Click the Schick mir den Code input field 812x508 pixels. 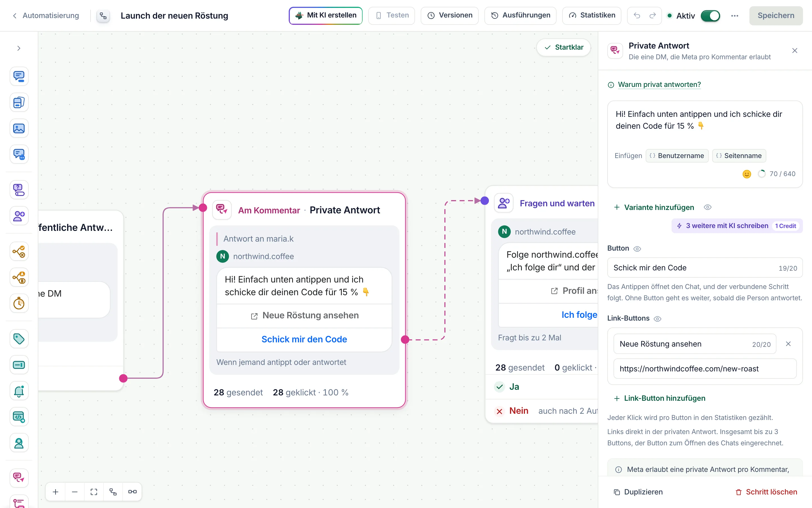[x=705, y=268]
